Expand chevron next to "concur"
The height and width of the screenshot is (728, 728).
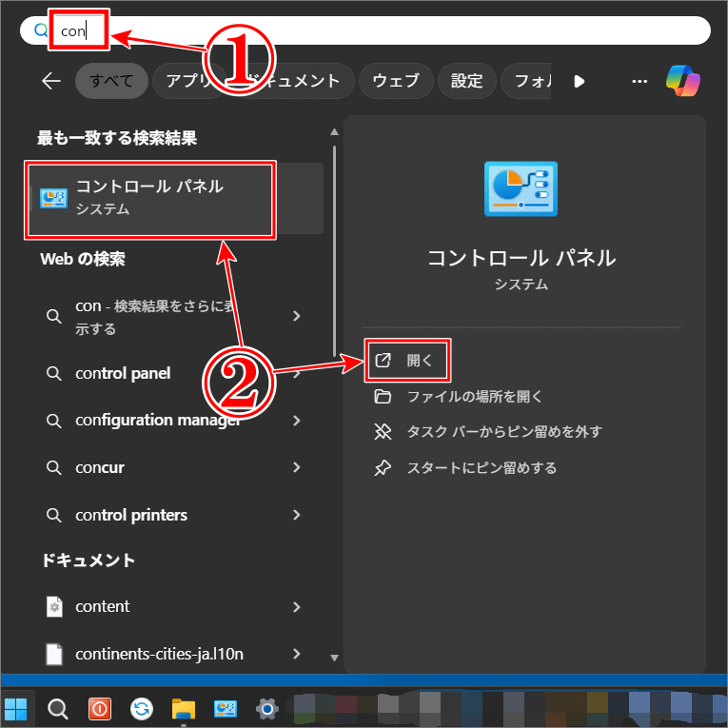(x=297, y=467)
